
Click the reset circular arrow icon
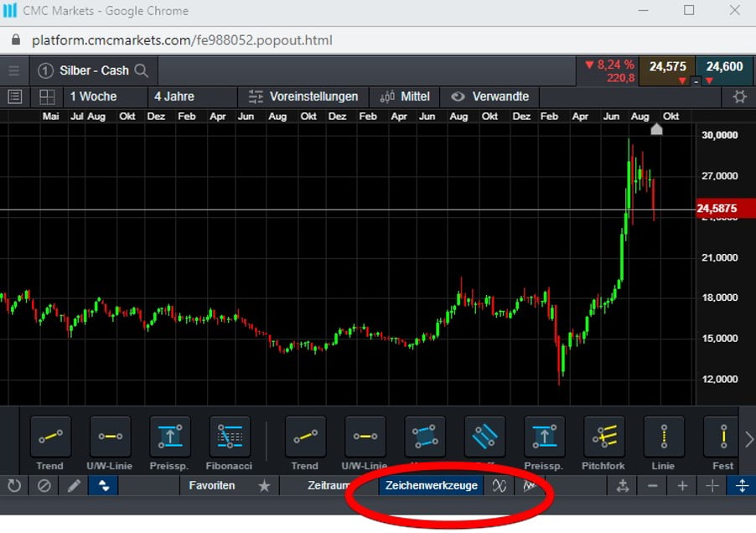tap(14, 486)
